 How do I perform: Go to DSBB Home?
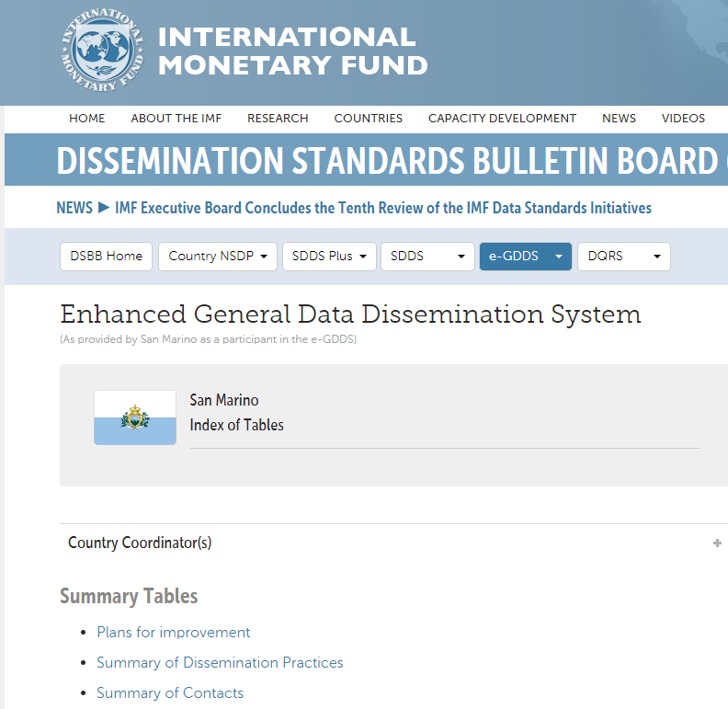106,256
